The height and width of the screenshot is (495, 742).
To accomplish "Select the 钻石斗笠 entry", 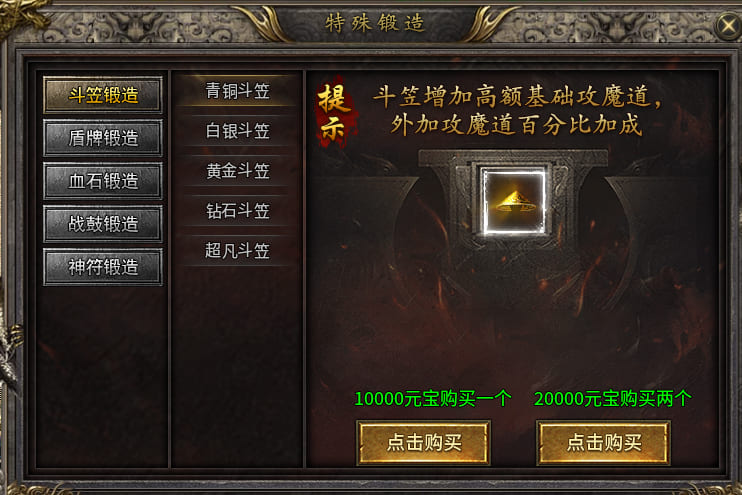I will [238, 211].
